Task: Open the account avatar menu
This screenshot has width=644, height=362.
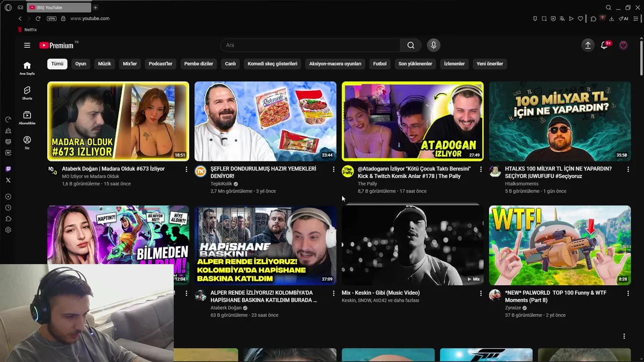Action: (x=623, y=45)
